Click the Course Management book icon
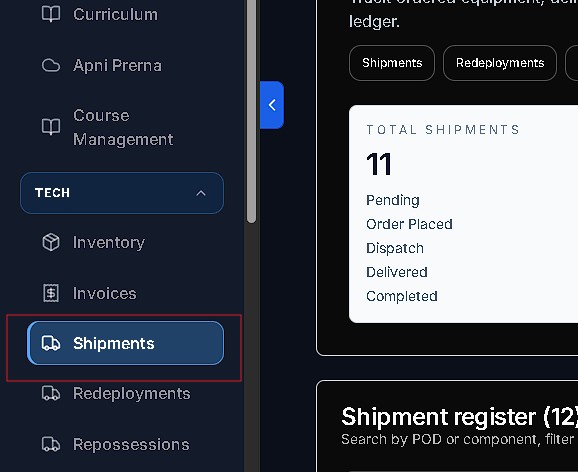 pos(51,127)
